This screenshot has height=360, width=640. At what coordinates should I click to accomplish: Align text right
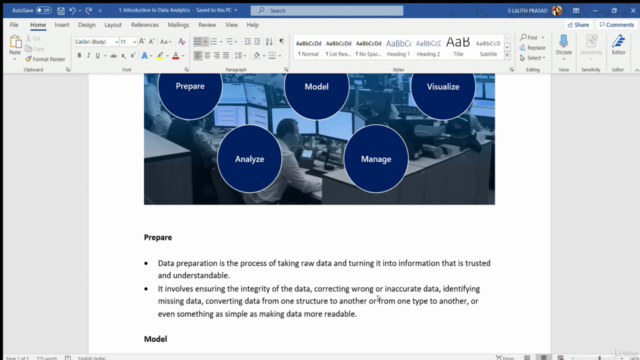217,56
